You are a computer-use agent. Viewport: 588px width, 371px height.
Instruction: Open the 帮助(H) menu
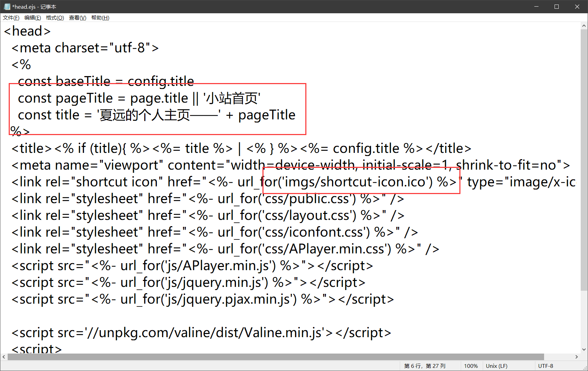pyautogui.click(x=100, y=18)
